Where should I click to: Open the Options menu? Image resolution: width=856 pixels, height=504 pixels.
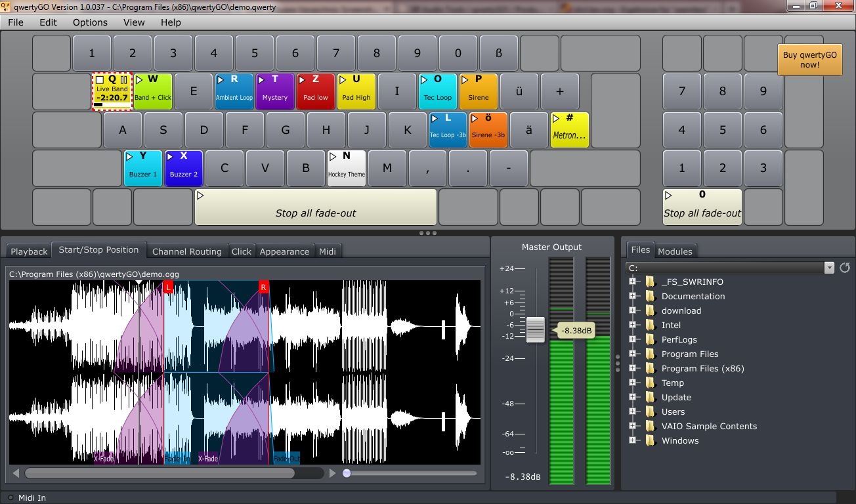[x=90, y=22]
